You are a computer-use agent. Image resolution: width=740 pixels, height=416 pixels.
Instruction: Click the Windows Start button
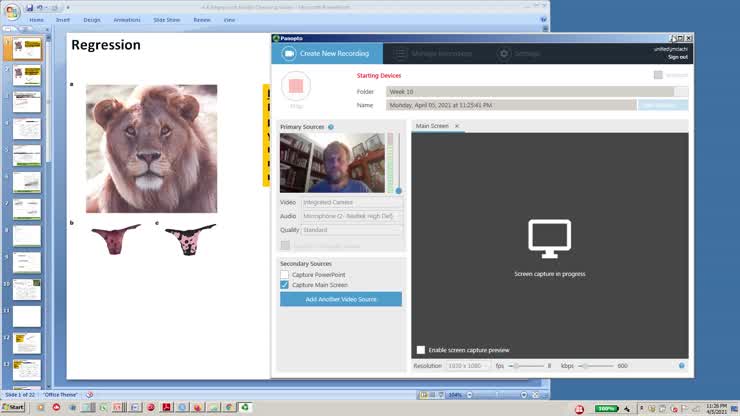[13, 407]
